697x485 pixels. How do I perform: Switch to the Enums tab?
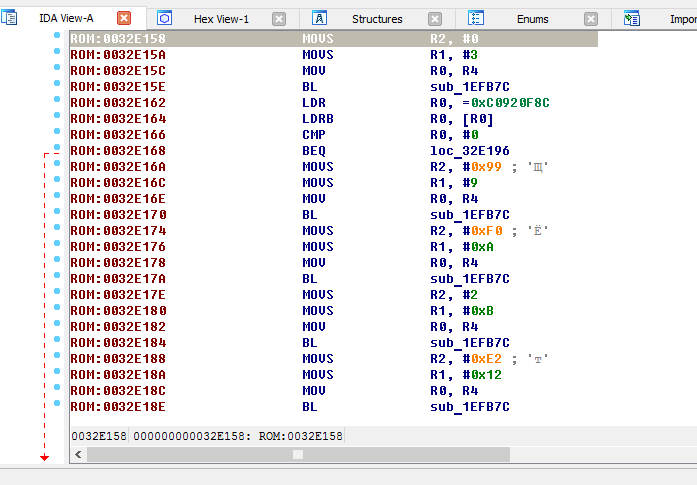(532, 18)
